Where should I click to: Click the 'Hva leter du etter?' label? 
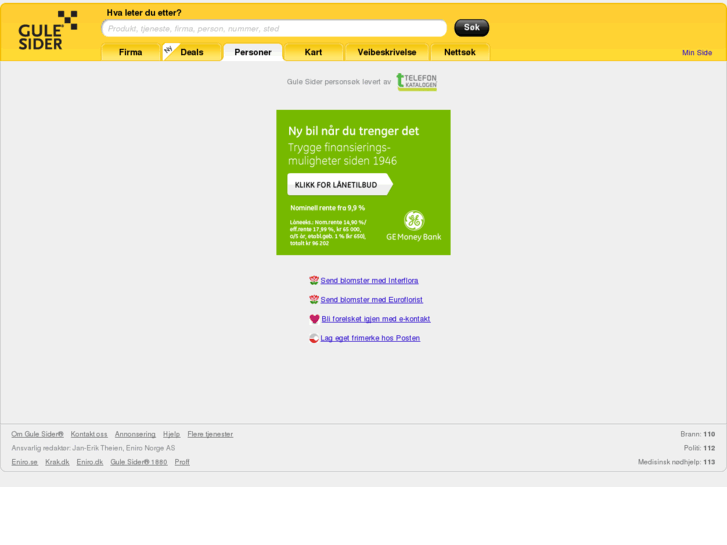tap(144, 13)
